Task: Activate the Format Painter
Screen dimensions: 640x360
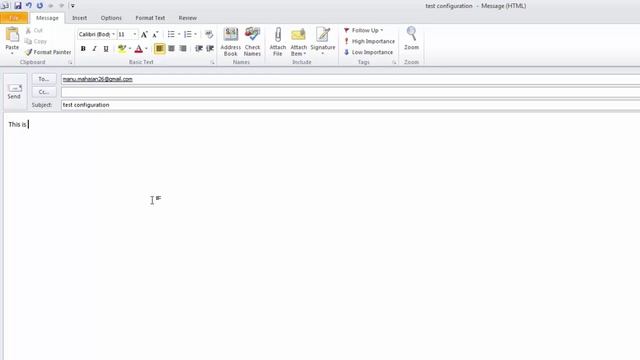Action: (x=48, y=52)
